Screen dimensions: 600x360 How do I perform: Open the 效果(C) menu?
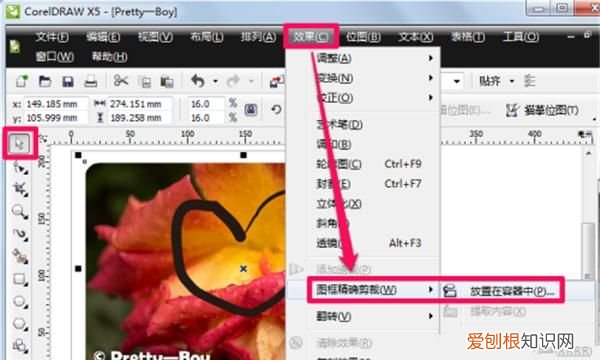(311, 37)
